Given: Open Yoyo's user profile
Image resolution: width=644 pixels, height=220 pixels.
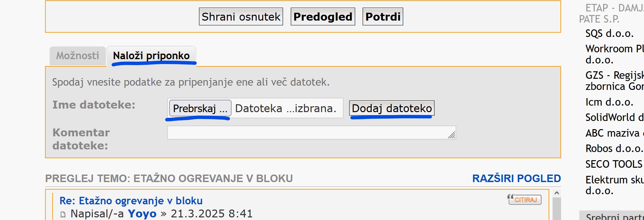Looking at the screenshot, I should [141, 214].
